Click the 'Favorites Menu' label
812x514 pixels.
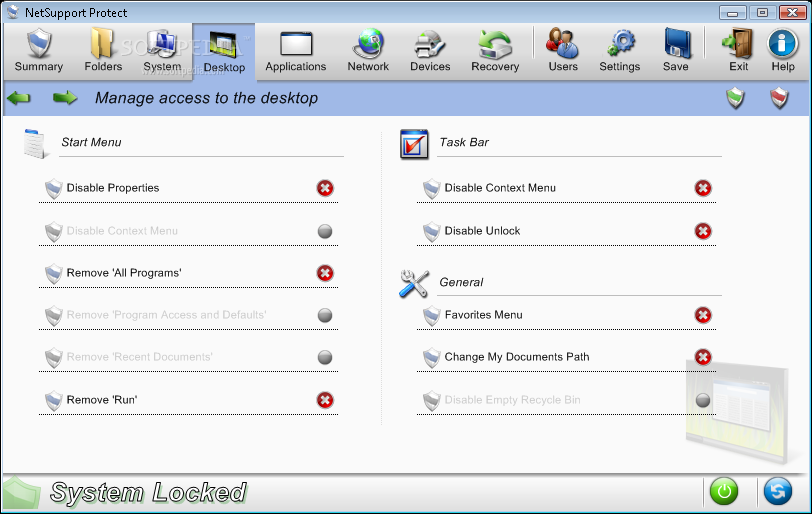coord(483,315)
